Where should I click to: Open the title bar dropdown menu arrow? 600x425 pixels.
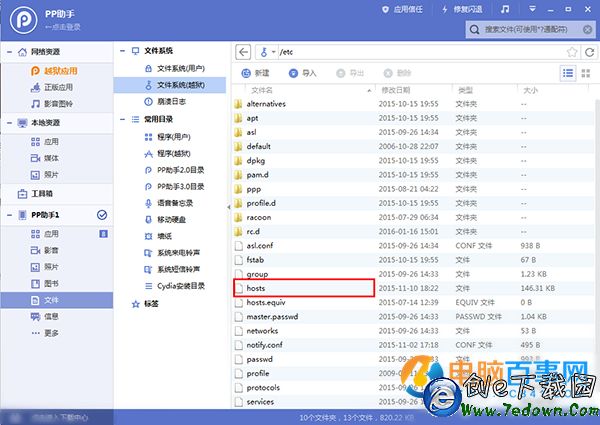tap(532, 9)
